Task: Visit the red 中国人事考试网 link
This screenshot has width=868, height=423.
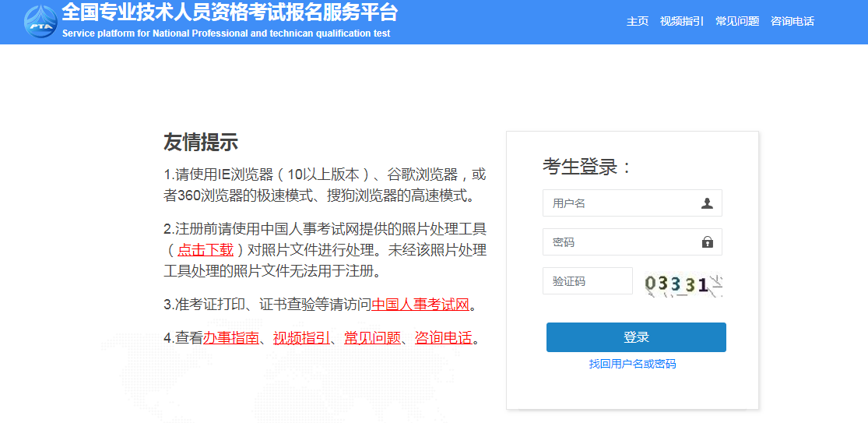Action: click(x=420, y=305)
